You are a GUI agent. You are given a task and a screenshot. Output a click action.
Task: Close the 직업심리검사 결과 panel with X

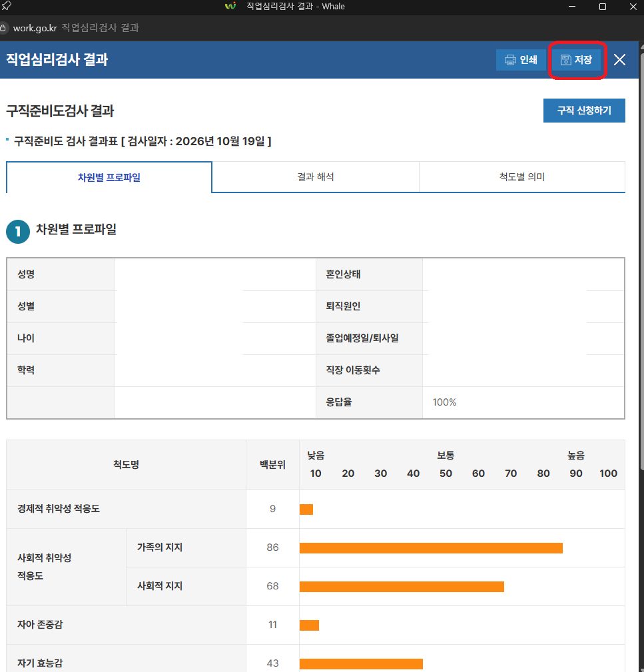click(619, 59)
